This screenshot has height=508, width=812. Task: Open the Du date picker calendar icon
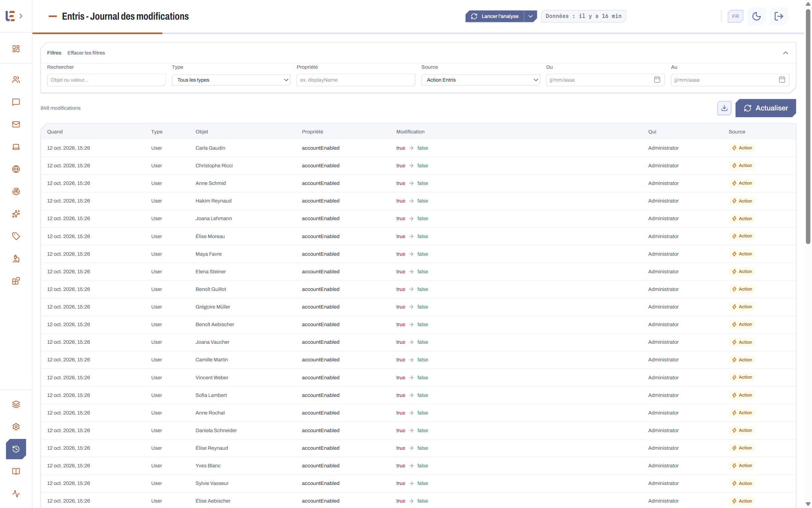pyautogui.click(x=657, y=80)
